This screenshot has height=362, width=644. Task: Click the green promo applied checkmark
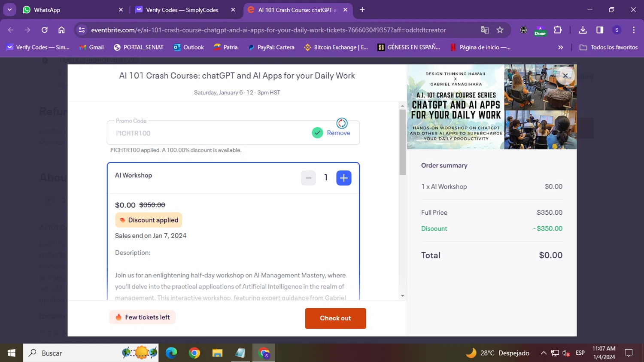[x=317, y=133]
